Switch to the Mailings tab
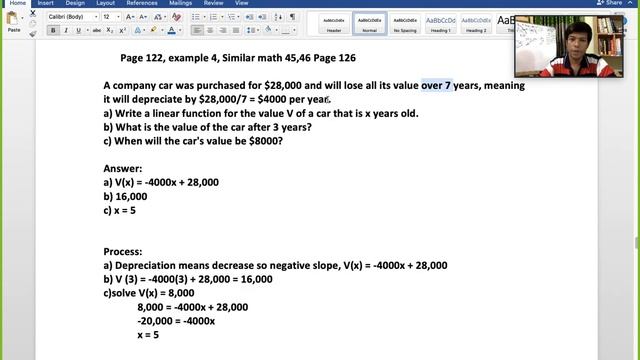 180,3
